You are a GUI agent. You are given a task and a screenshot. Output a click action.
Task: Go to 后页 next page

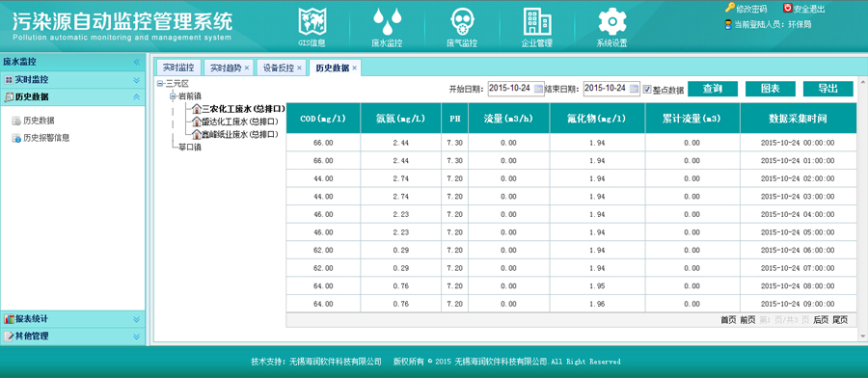click(821, 320)
